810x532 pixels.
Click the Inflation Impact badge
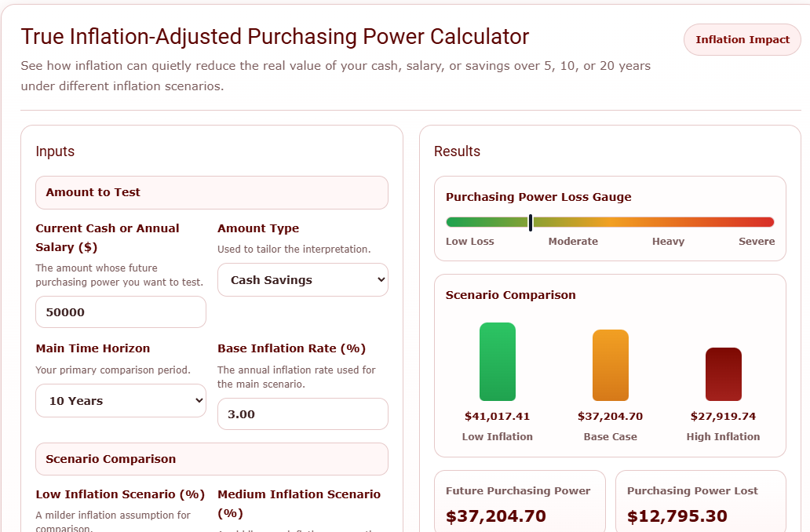coord(742,40)
